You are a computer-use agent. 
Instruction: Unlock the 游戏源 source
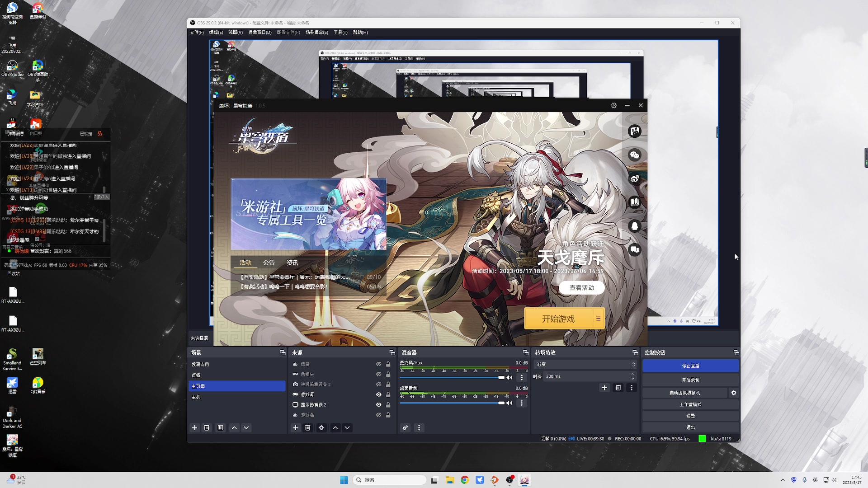(x=388, y=394)
